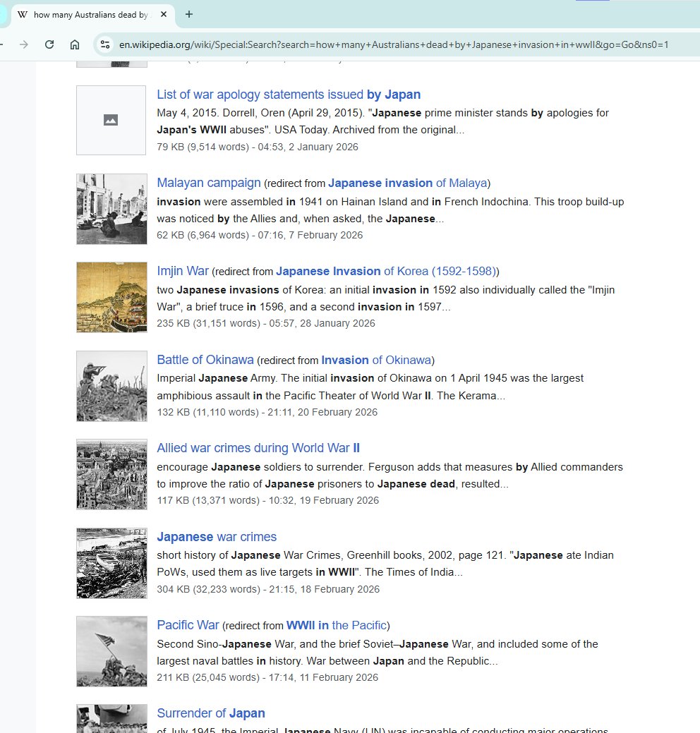
Task: Click snippet 'invasion were assembled in 1941 on Hainan'
Action: [390, 210]
